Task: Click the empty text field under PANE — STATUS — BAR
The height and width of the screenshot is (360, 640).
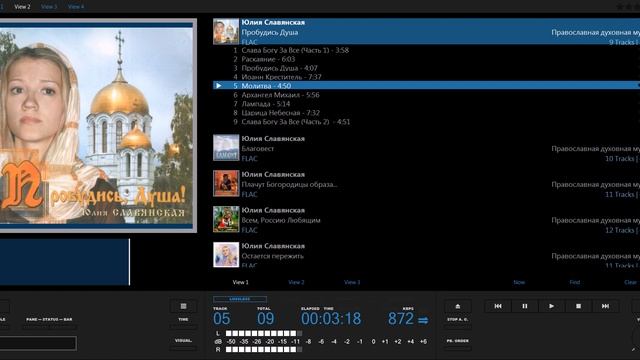Action: (38, 343)
